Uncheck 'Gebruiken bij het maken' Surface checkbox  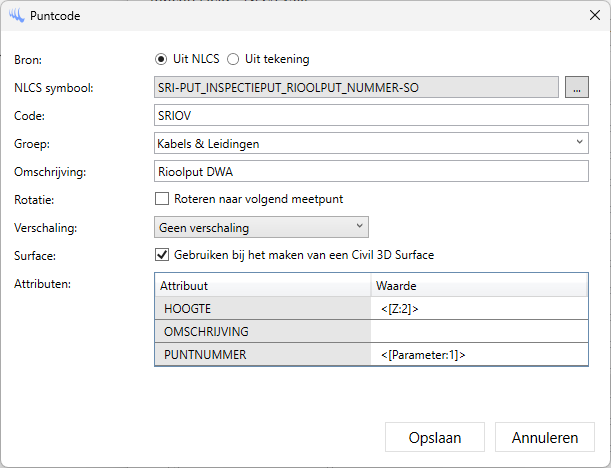tap(162, 255)
